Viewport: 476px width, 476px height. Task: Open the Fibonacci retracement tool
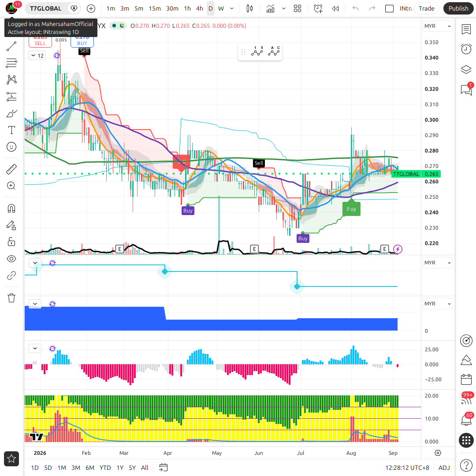tap(11, 63)
